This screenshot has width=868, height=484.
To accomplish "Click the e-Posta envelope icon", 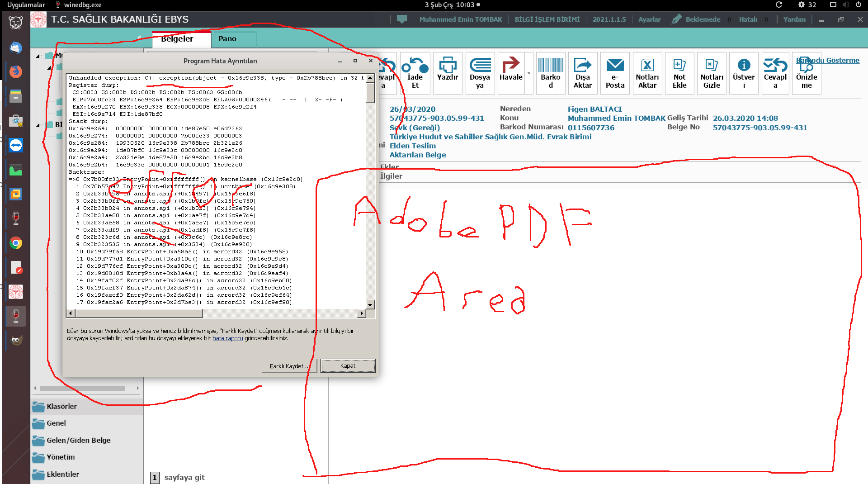I will (615, 73).
